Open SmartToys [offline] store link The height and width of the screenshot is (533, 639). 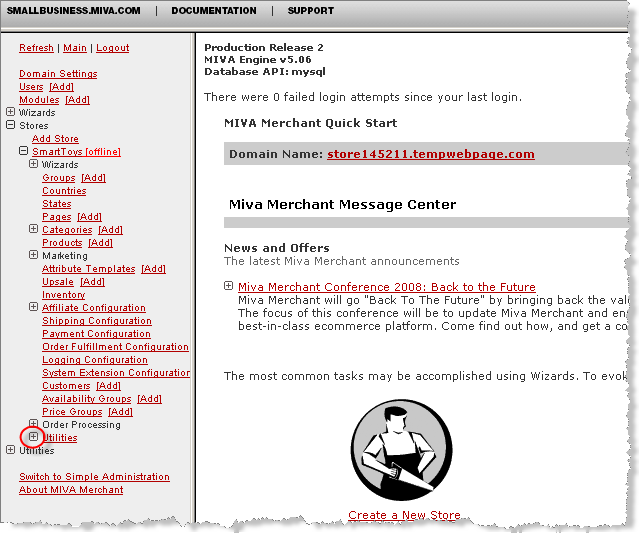[77, 152]
